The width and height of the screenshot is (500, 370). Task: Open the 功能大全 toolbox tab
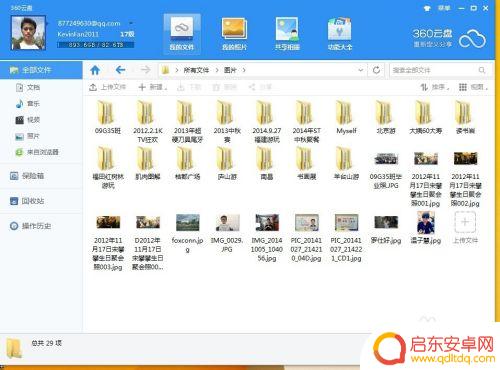point(340,34)
